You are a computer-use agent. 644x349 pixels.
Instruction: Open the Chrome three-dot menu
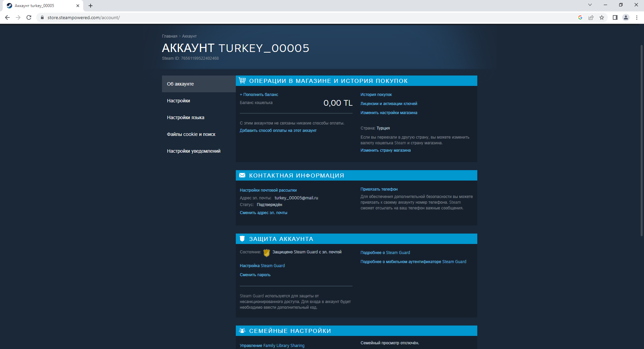coord(637,17)
